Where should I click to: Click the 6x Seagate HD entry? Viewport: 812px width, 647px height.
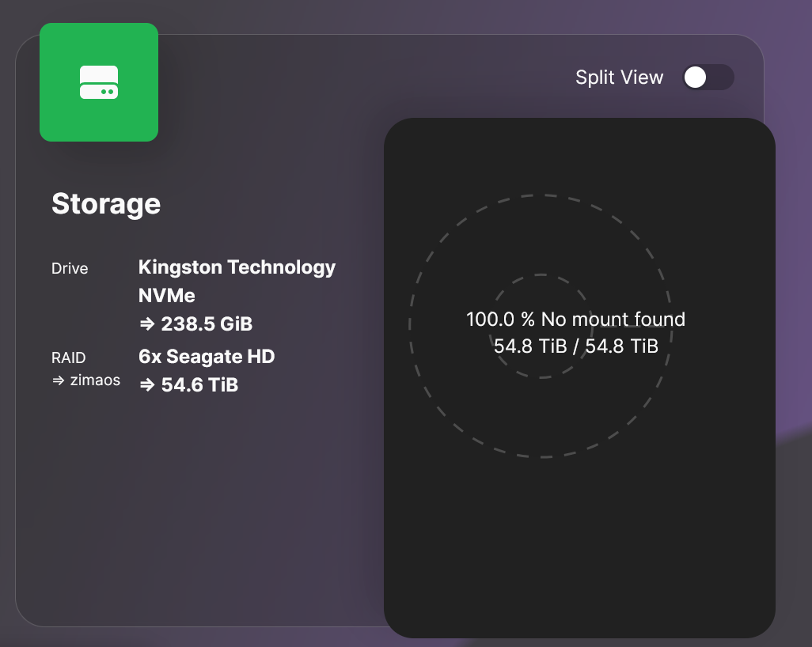click(x=206, y=357)
